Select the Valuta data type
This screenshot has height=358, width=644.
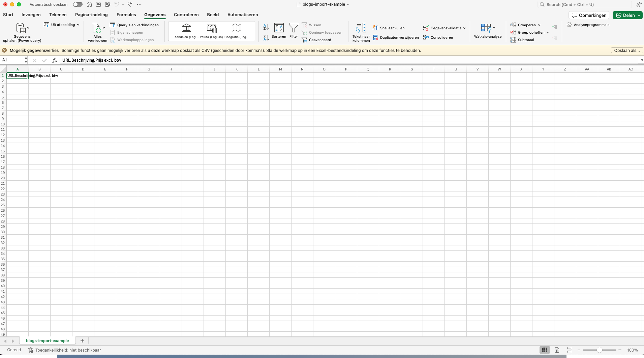(x=211, y=31)
